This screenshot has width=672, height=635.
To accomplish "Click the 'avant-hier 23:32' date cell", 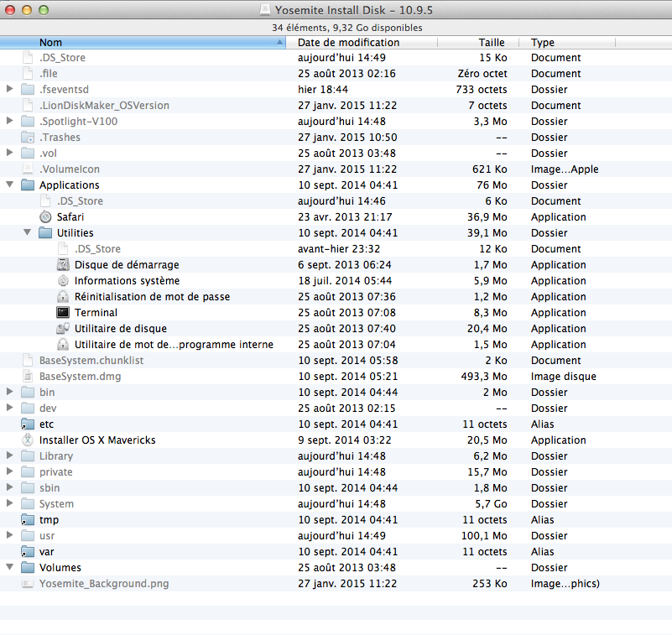I will pyautogui.click(x=339, y=249).
